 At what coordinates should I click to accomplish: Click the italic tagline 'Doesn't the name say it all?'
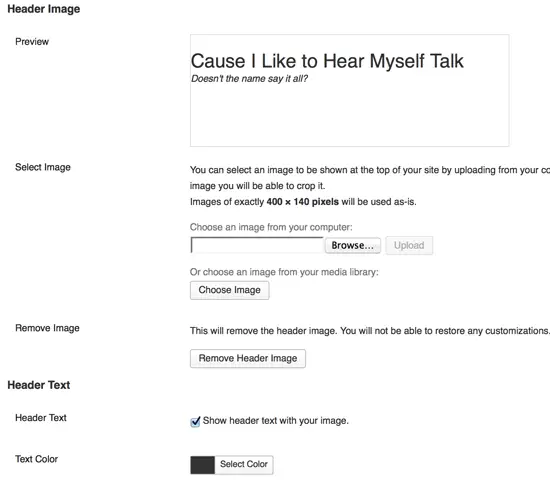(249, 79)
